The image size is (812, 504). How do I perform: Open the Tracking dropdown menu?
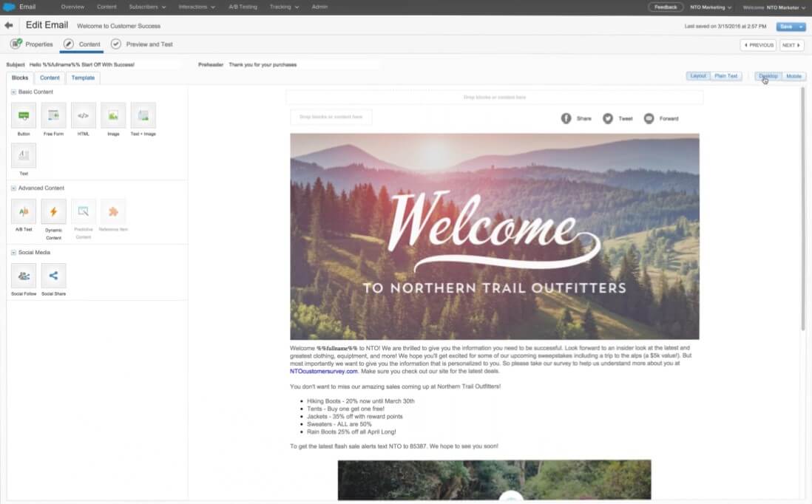pos(284,7)
